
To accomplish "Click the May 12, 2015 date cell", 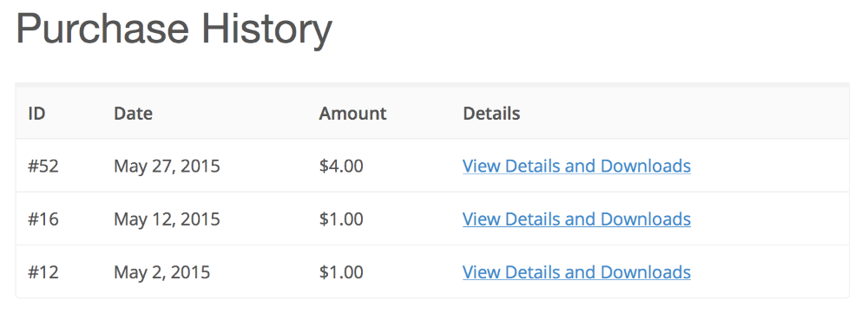I will click(x=167, y=219).
